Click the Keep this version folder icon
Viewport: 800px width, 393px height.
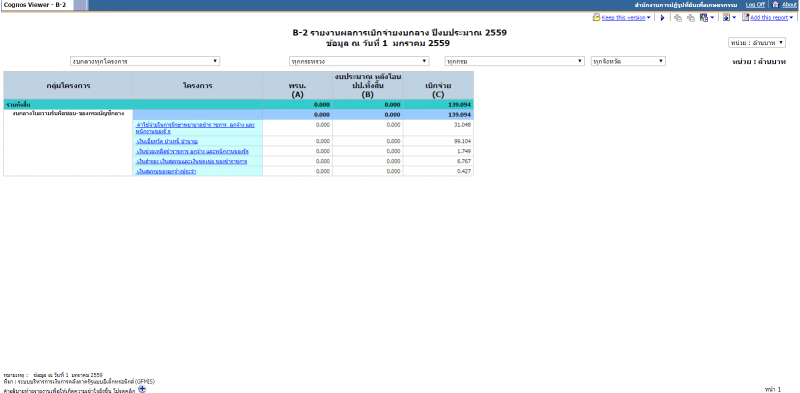[596, 17]
